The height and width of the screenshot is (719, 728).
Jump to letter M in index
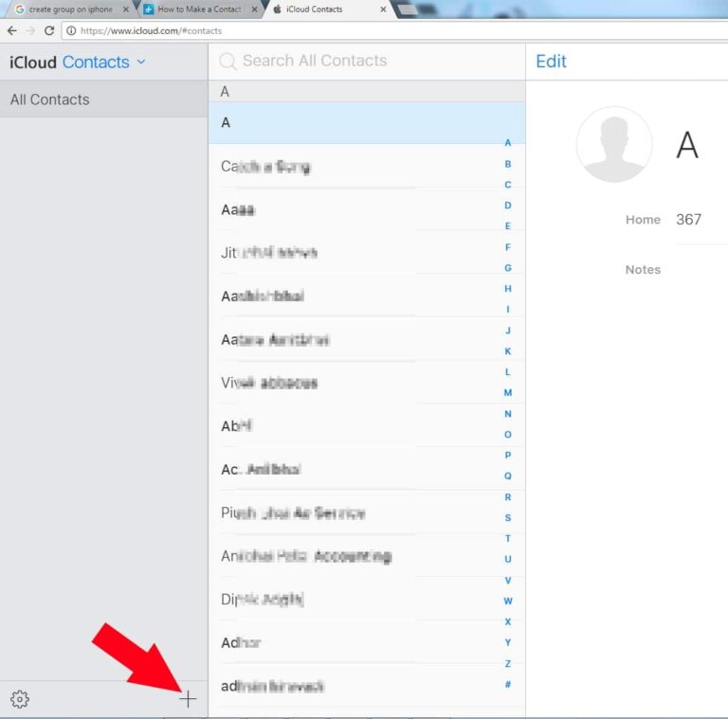(508, 392)
